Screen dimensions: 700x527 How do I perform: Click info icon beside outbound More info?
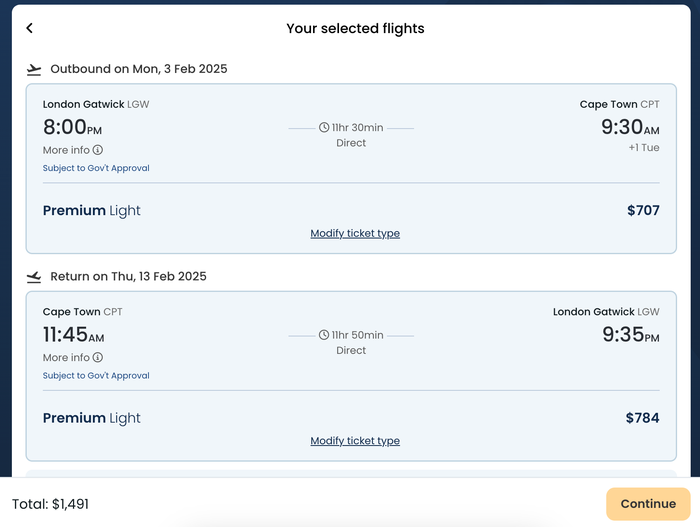pyautogui.click(x=98, y=150)
